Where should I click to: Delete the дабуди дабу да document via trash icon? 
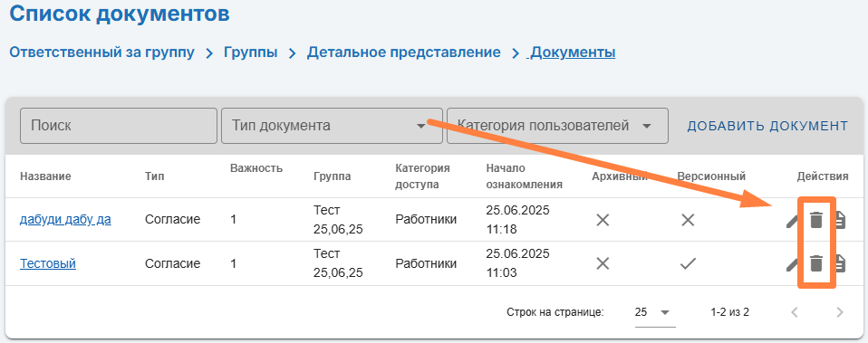click(x=816, y=220)
